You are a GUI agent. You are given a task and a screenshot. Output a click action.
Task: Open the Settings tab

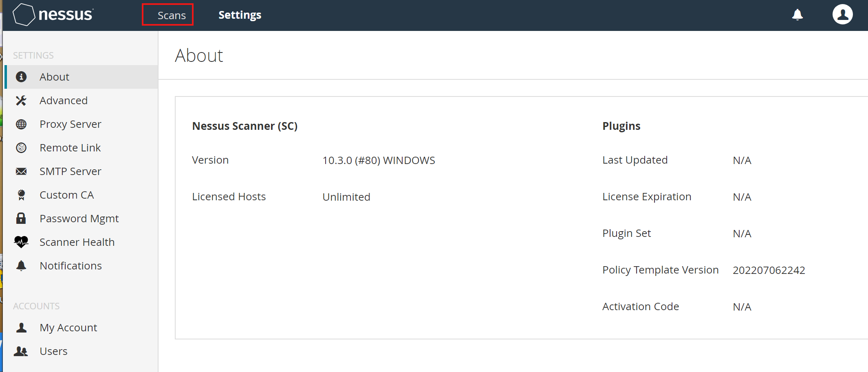point(240,15)
